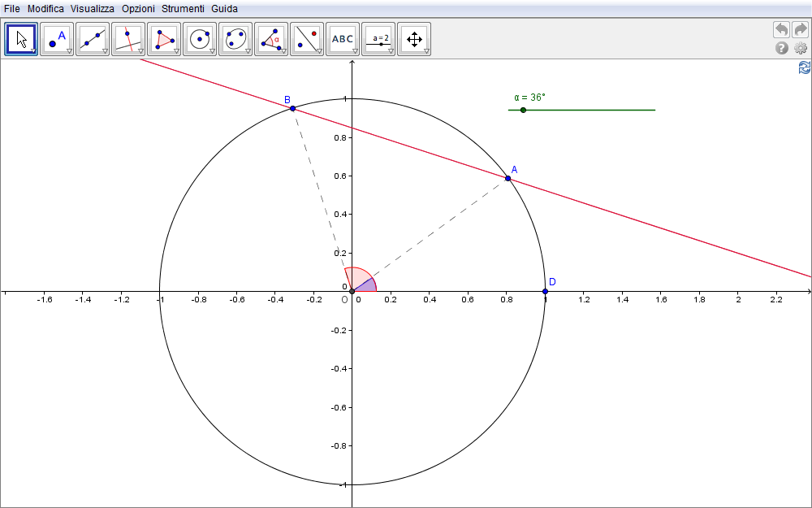Select the Move arrow tool
812x508 pixels.
pos(22,38)
